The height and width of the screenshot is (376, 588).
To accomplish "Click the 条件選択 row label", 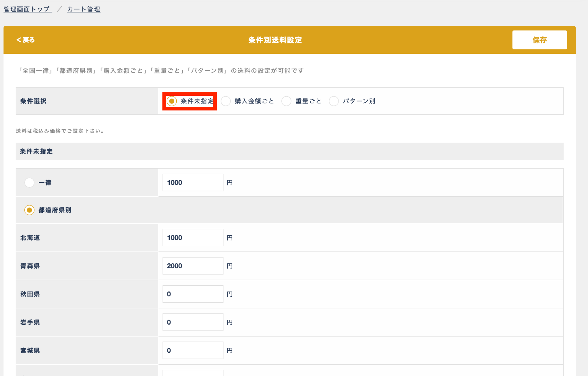I will 33,101.
